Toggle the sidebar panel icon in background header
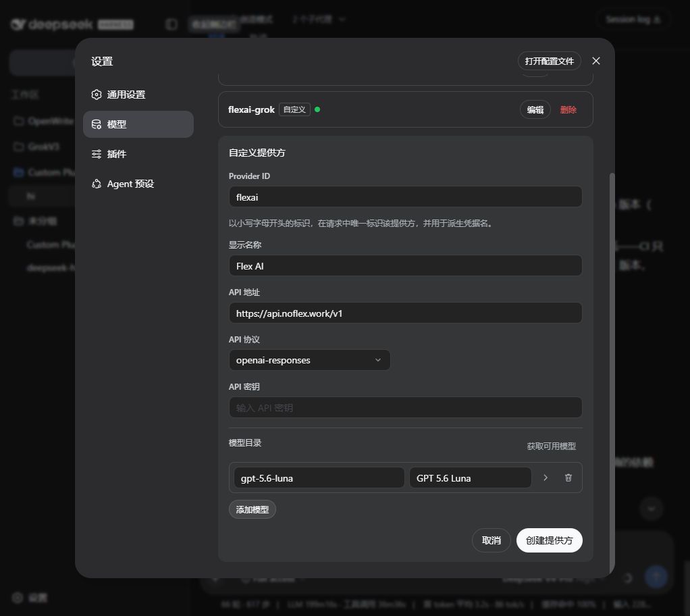Screen dimensions: 690x616 tap(171, 24)
